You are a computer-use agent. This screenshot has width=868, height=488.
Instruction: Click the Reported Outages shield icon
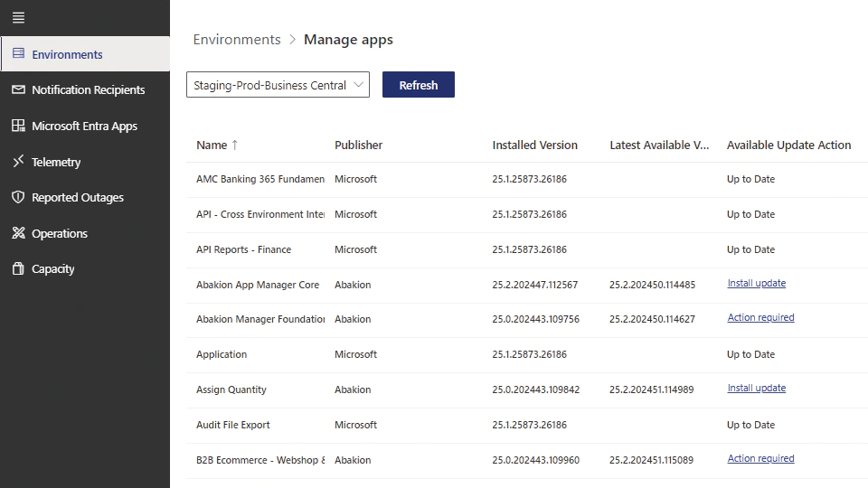point(18,197)
